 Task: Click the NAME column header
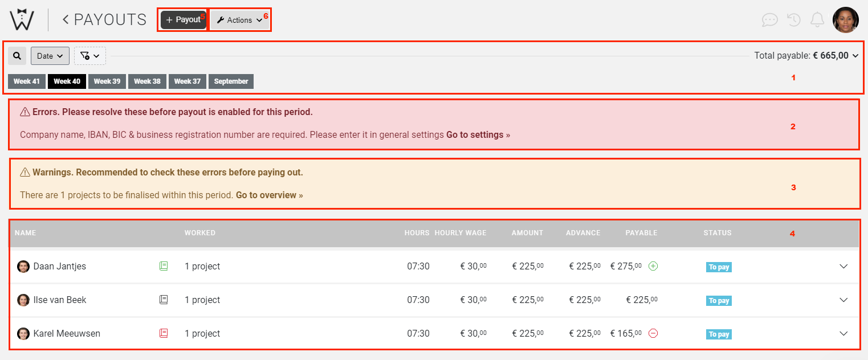click(25, 233)
